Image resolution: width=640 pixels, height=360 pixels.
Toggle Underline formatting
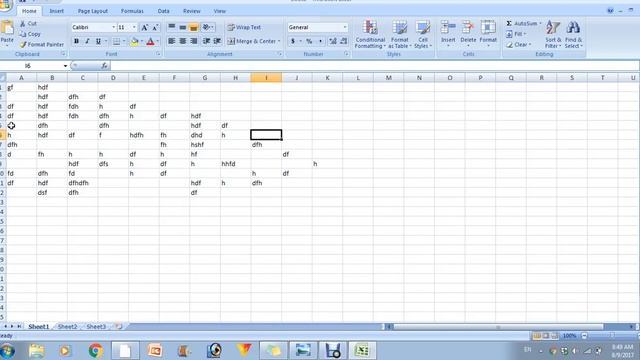[x=98, y=41]
